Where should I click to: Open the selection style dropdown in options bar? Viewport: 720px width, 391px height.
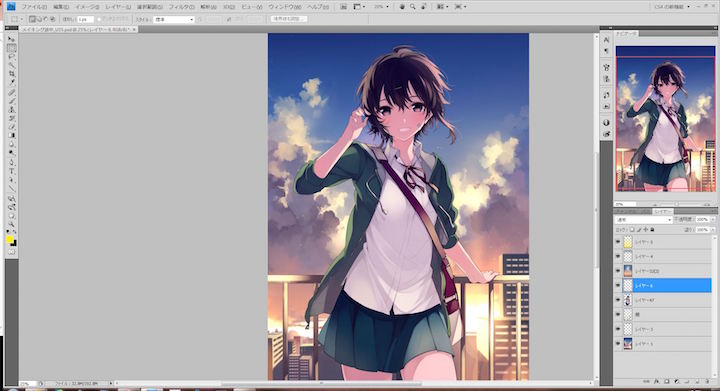(x=174, y=19)
